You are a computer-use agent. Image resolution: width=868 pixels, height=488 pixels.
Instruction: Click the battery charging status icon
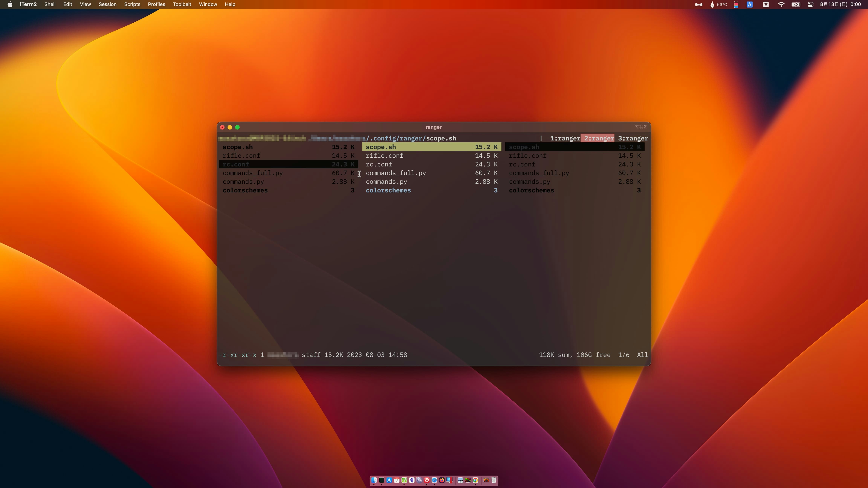click(x=796, y=4)
